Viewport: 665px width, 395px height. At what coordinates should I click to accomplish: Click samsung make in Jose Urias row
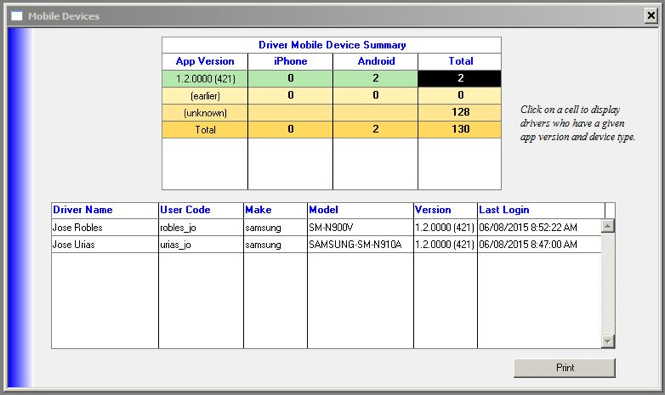276,244
